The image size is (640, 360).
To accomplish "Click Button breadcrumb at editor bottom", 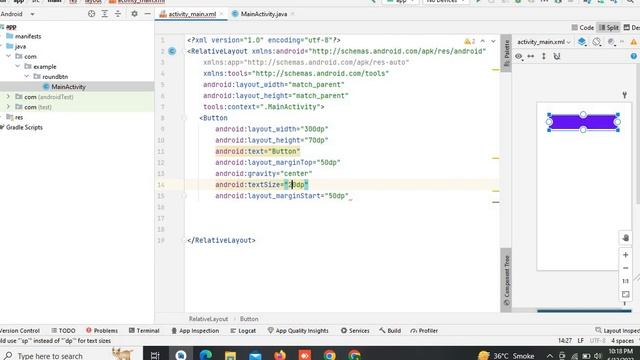I will pos(249,319).
